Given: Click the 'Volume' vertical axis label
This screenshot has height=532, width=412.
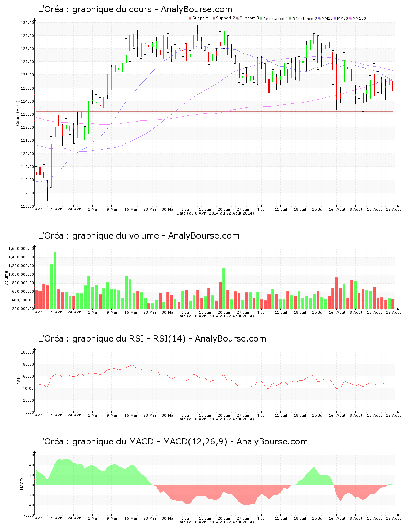Looking at the screenshot, I should tap(6, 278).
